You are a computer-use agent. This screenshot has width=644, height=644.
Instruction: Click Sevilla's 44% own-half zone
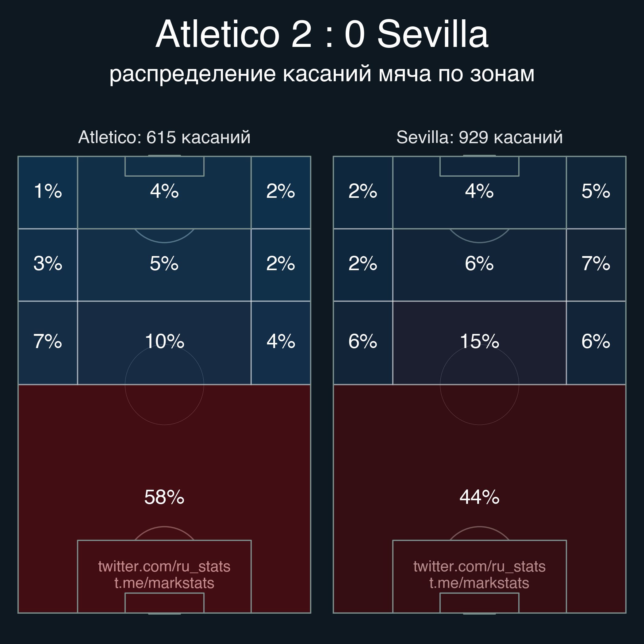tap(479, 499)
